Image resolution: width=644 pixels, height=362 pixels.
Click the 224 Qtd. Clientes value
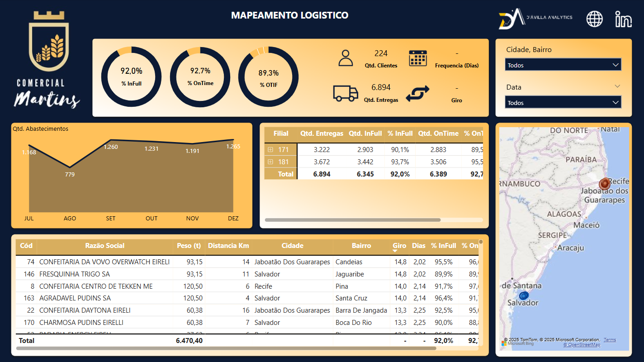tap(381, 53)
